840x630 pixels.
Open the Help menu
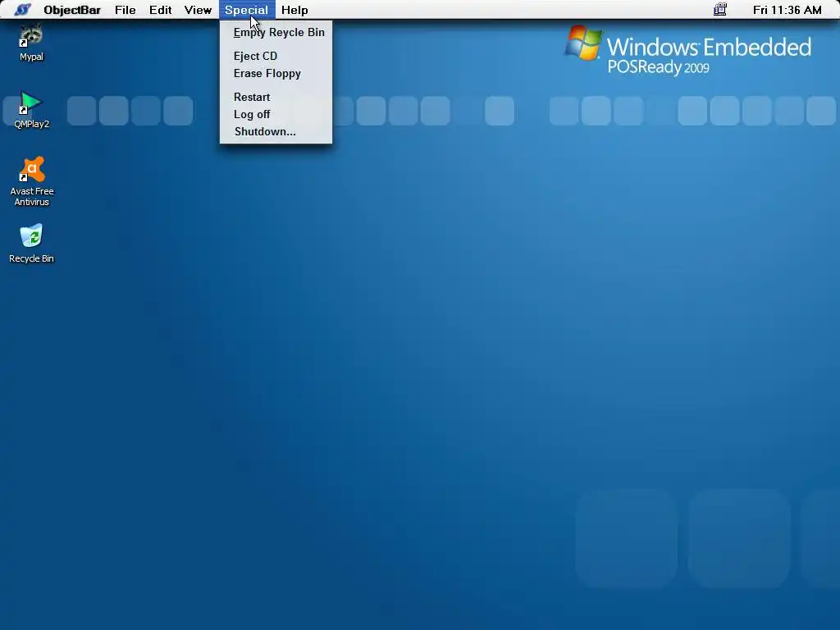[x=294, y=10]
